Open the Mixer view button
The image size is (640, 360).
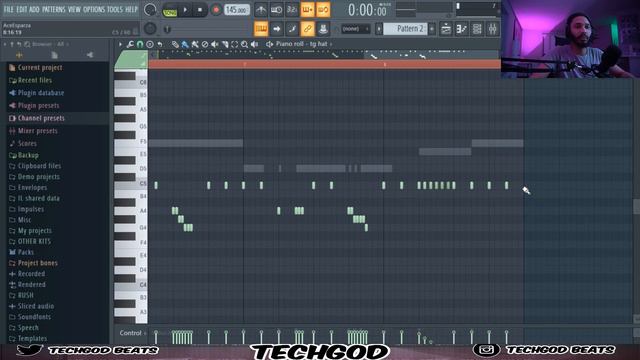[x=493, y=29]
